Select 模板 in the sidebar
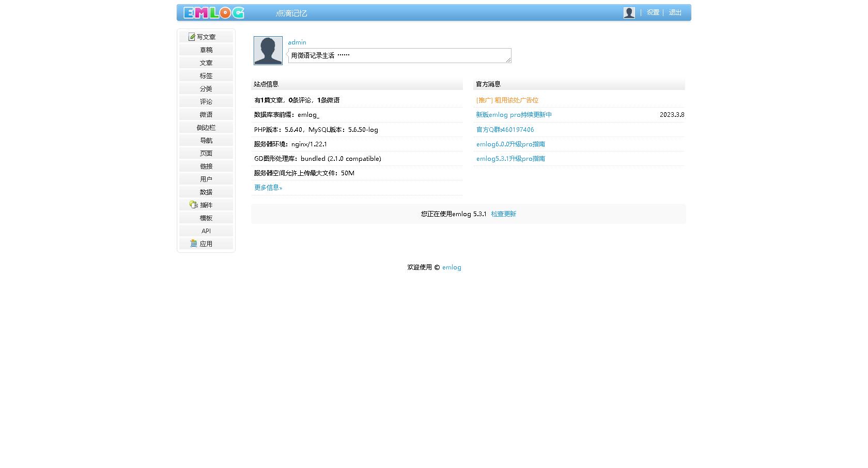 coord(206,218)
